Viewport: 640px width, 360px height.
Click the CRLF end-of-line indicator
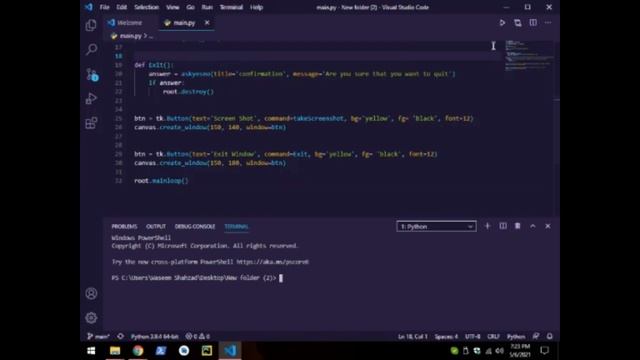tap(493, 336)
